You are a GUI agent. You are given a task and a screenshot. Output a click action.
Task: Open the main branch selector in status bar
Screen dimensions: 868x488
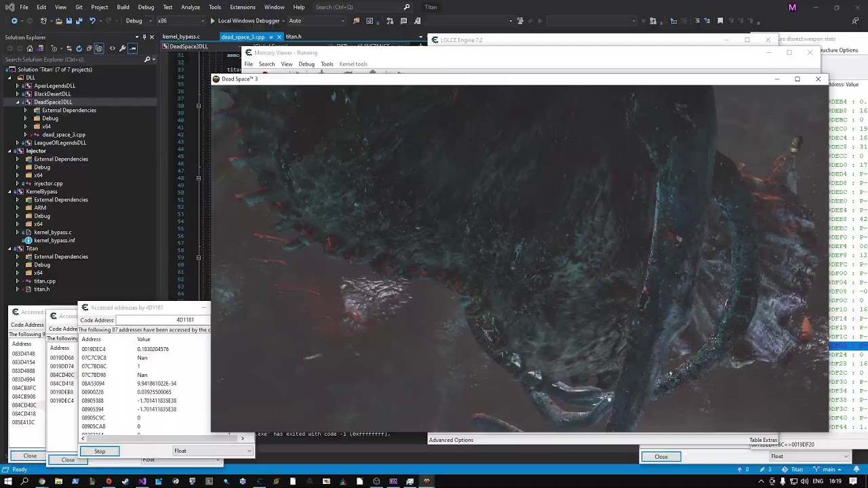click(x=828, y=470)
